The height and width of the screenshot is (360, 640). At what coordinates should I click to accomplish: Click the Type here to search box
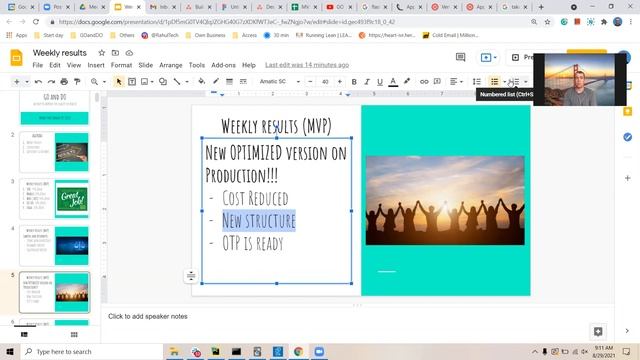(x=91, y=351)
